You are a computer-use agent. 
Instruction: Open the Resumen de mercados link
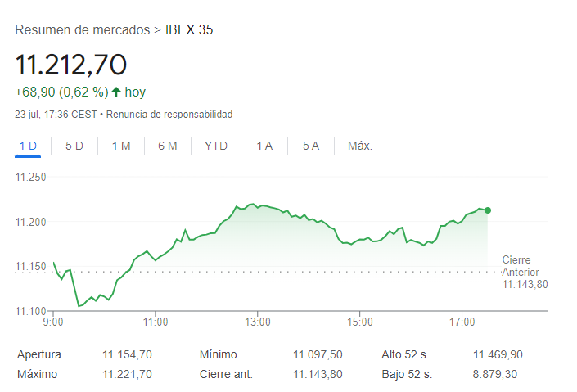(x=82, y=30)
